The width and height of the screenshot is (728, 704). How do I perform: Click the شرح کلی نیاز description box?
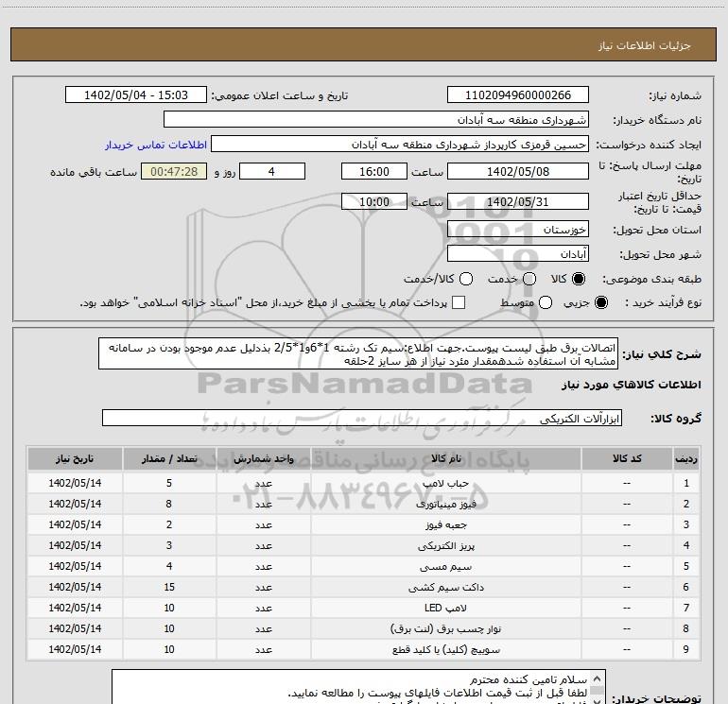(x=358, y=353)
